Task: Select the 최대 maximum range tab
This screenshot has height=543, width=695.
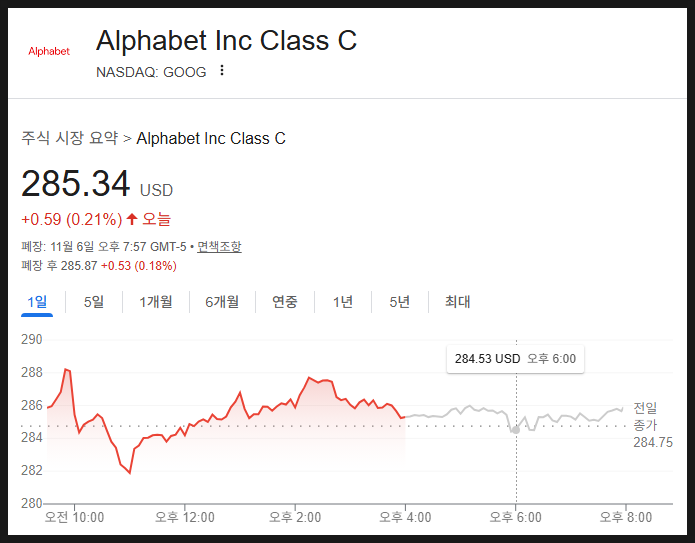Action: 457,302
